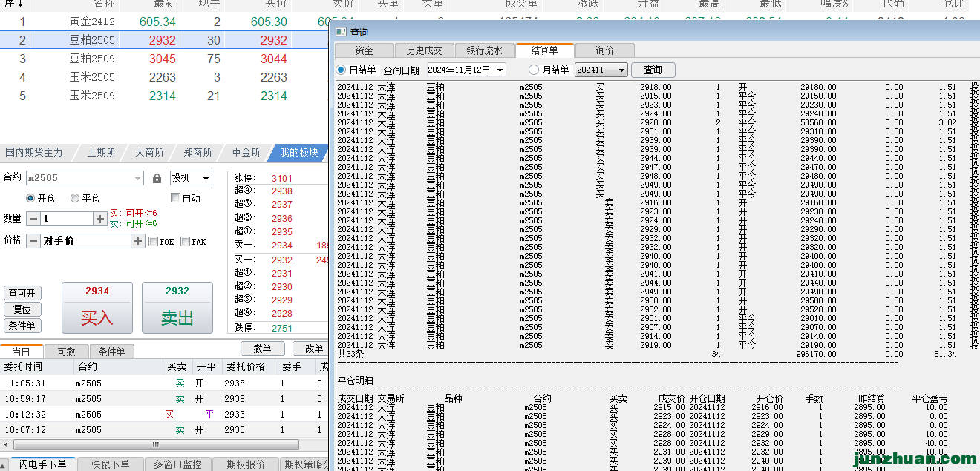
Task: Open 条件单 tab next to 可撤
Action: point(111,352)
